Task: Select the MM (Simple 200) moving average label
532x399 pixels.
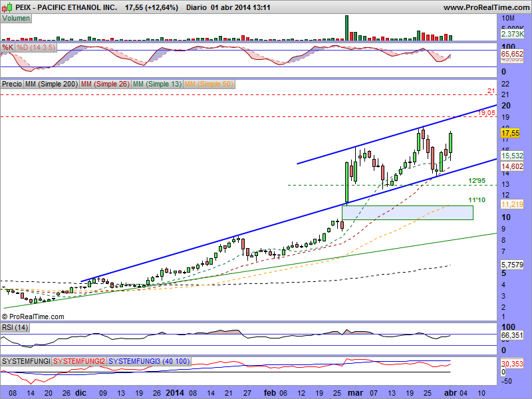Action: 52,84
